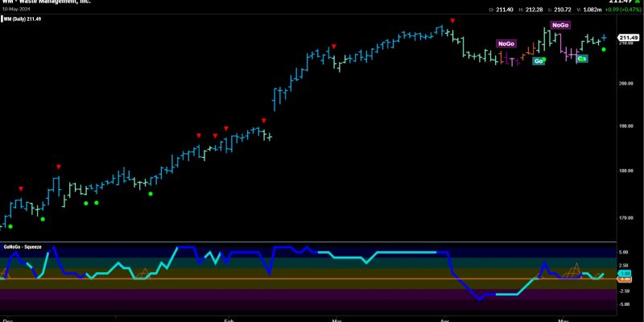Screen dimensions: 644x322
Task: Click the volume value 1.082m
Action: click(592, 10)
